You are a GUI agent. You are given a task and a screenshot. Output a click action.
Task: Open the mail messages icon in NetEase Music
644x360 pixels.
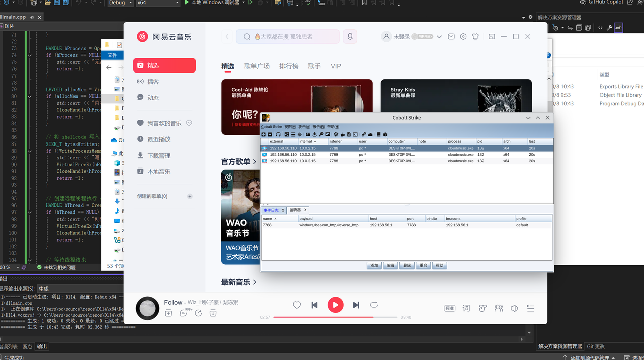(451, 37)
